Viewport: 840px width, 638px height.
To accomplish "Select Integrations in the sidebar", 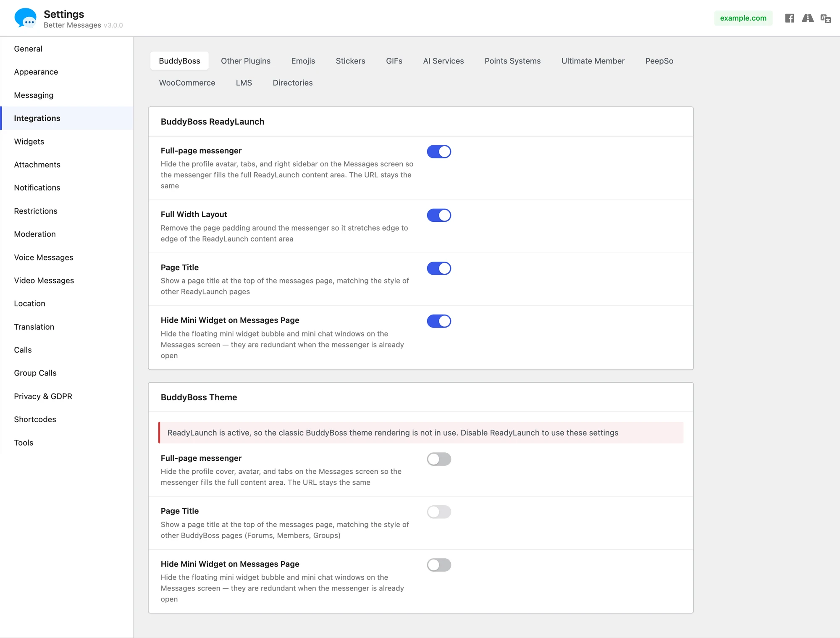I will click(x=66, y=118).
